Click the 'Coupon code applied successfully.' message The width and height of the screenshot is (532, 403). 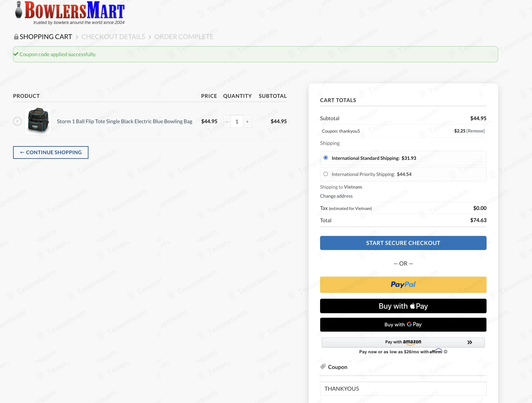click(x=58, y=54)
